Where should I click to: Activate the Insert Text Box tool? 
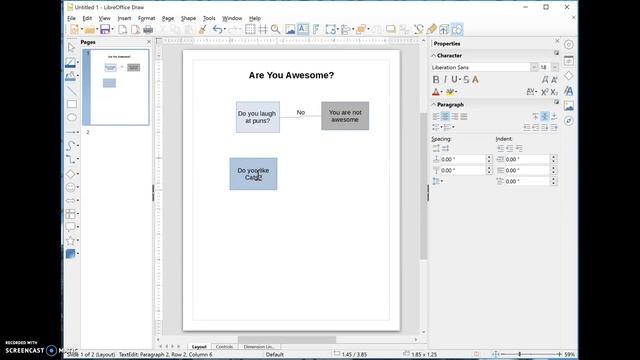pos(302,29)
